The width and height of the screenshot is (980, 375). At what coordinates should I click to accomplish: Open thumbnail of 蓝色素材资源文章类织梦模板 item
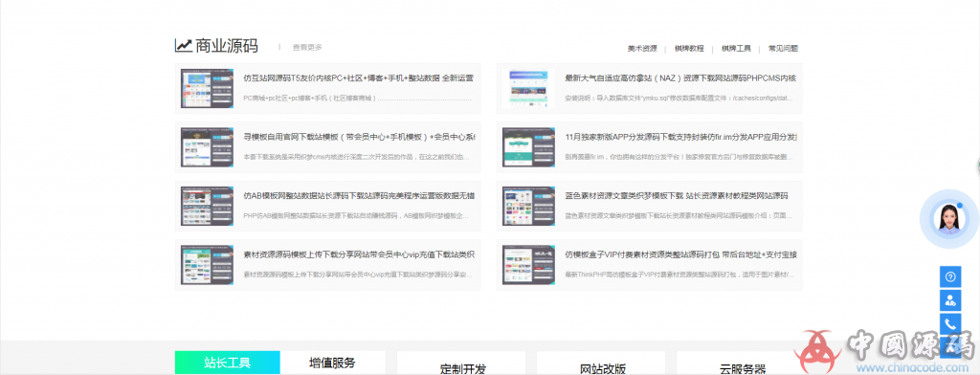point(528,206)
